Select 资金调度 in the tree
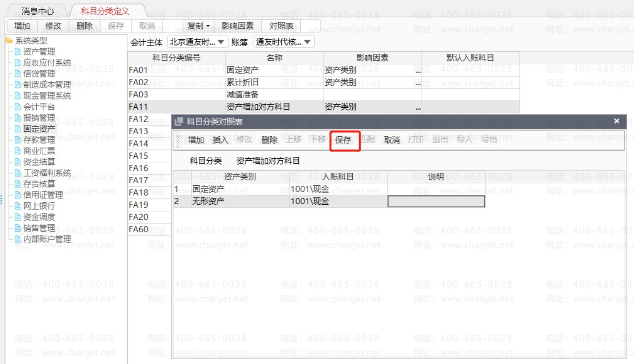Image resolution: width=634 pixels, height=364 pixels. point(39,217)
